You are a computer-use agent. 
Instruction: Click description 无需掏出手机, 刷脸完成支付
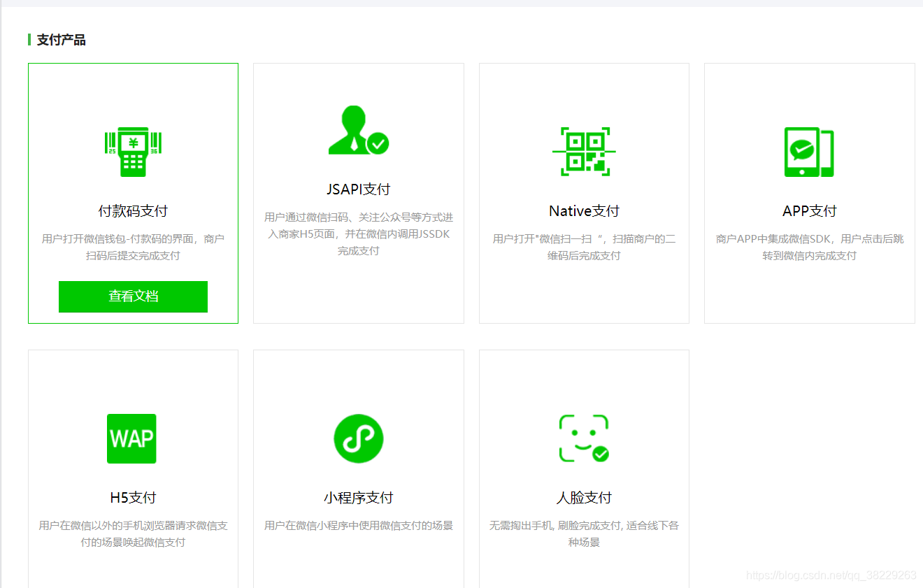pos(584,534)
